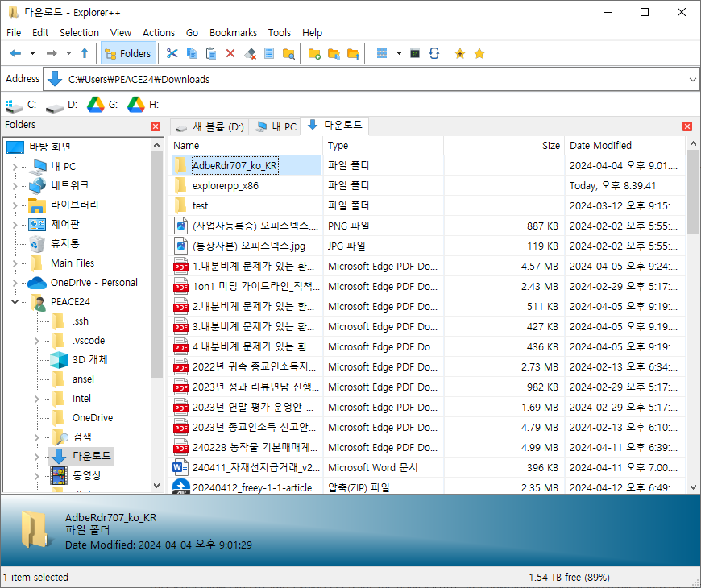This screenshot has width=701, height=588.
Task: Close the folder tree panel with its red X
Action: coord(154,126)
